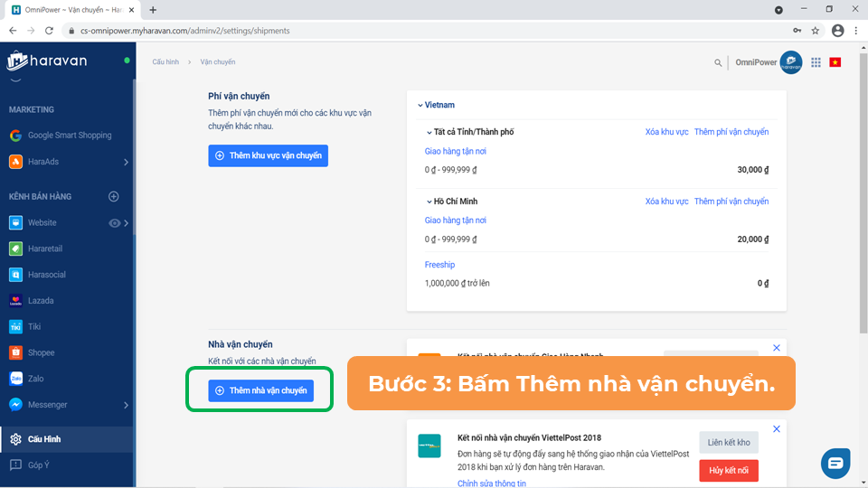Screen dimensions: 868x488
Task: Click the 1,000,000 ₫ trở lên condition text
Action: (x=457, y=283)
